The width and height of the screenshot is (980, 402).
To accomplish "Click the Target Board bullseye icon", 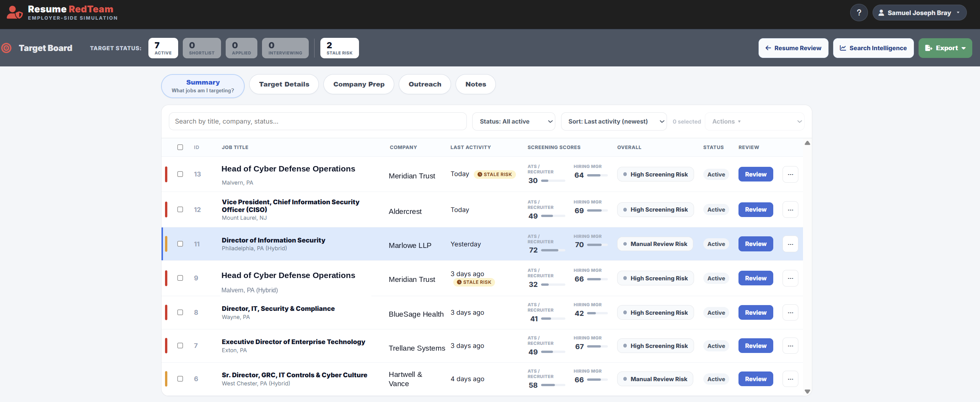I will pyautogui.click(x=6, y=48).
